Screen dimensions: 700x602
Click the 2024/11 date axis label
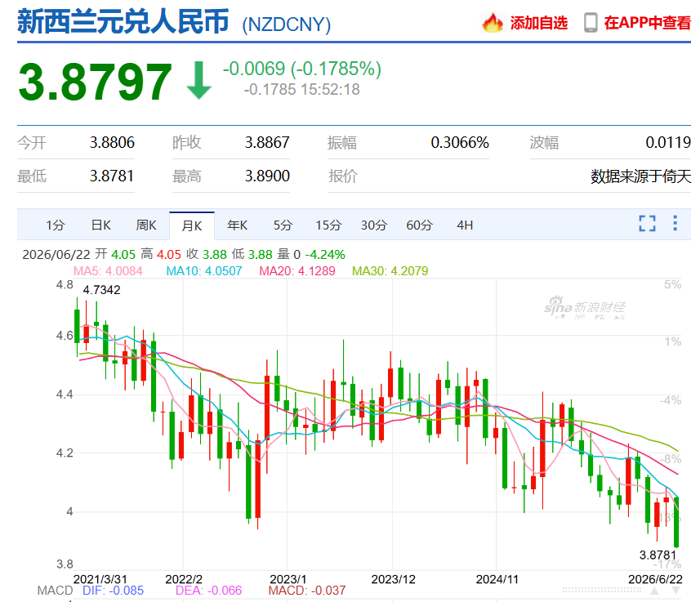497,579
